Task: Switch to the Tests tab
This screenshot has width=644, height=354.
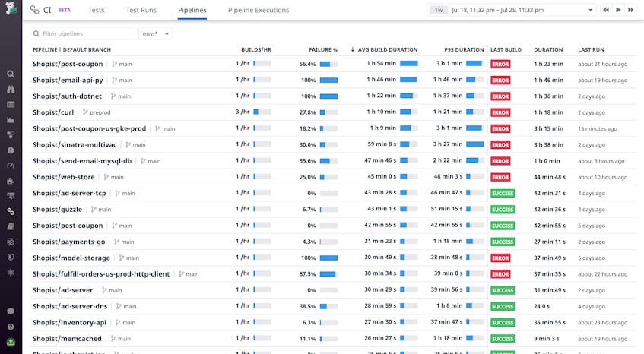Action: point(96,10)
